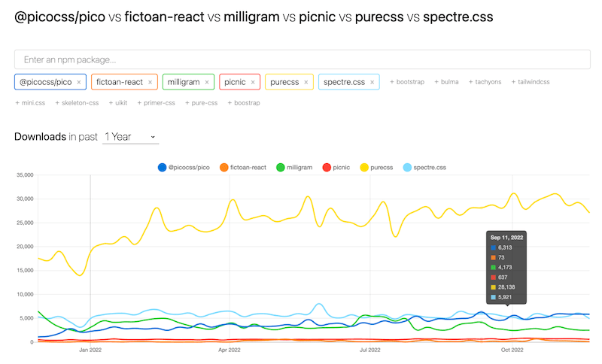Add uikit suggested package

click(x=118, y=103)
